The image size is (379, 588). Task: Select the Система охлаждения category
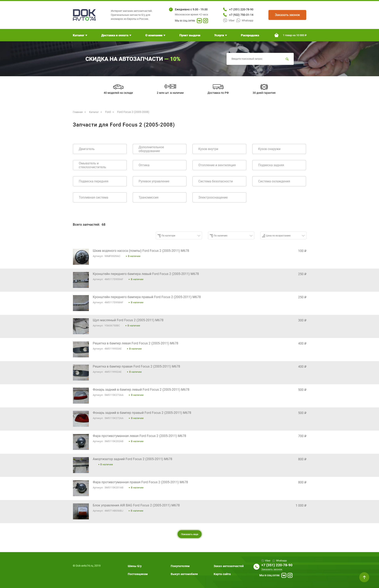point(279,181)
